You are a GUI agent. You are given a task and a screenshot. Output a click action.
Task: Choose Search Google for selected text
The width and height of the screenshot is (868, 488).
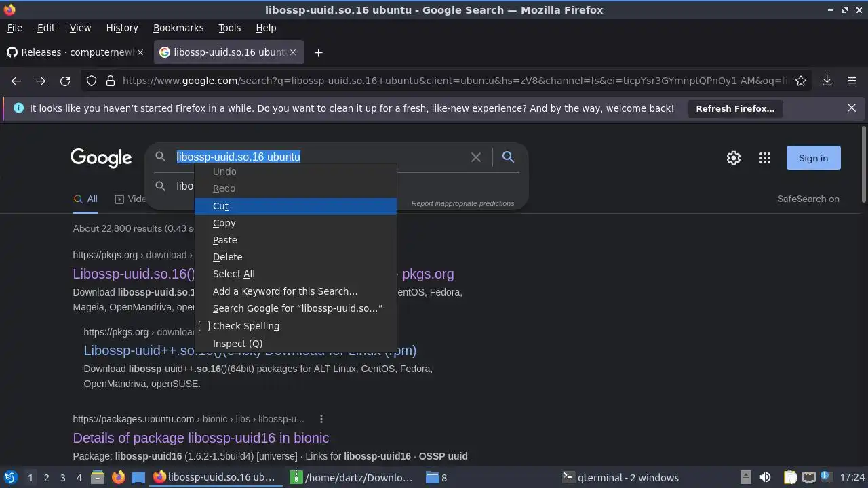296,308
